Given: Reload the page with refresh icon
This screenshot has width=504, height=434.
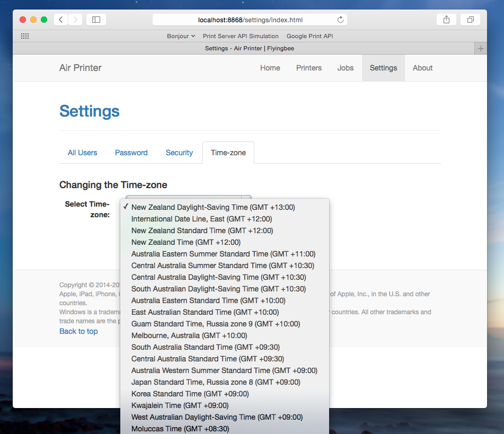Looking at the screenshot, I should click(340, 20).
